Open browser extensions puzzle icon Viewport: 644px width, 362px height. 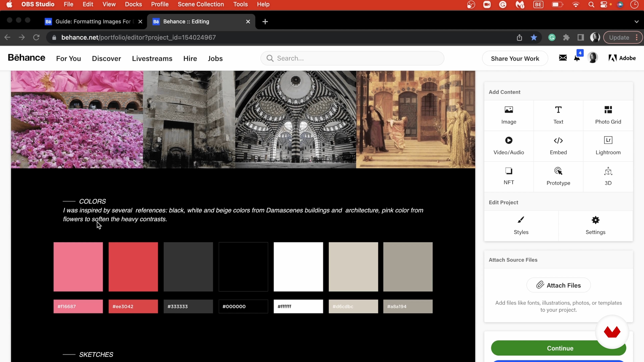coord(566,38)
